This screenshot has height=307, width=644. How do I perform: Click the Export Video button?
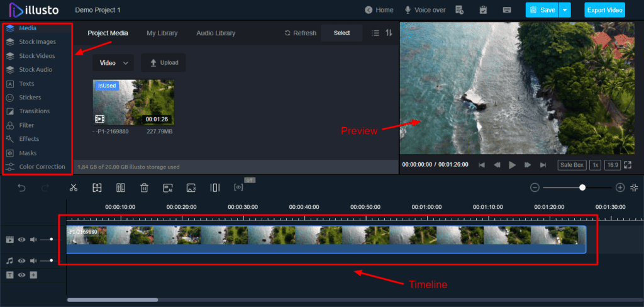click(604, 10)
